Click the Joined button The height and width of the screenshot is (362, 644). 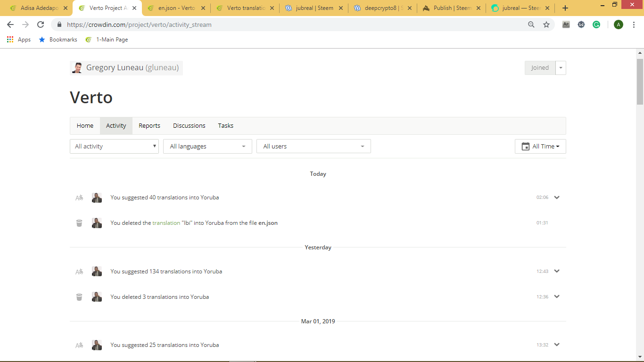coord(540,68)
